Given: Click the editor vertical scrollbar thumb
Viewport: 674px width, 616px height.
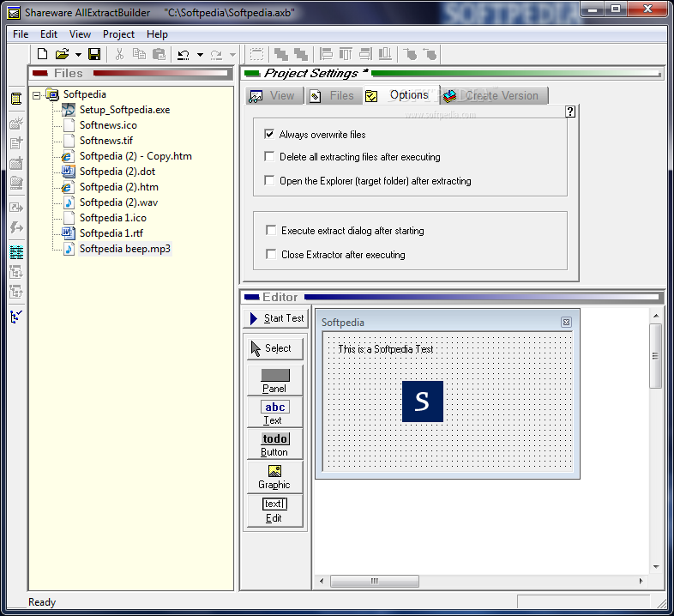Looking at the screenshot, I should point(655,356).
